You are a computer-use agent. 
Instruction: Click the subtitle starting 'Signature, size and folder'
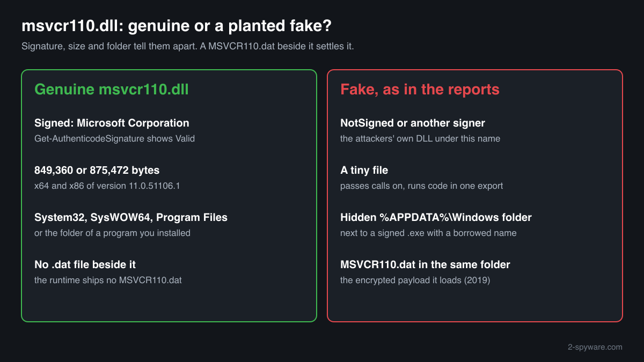[x=187, y=46]
